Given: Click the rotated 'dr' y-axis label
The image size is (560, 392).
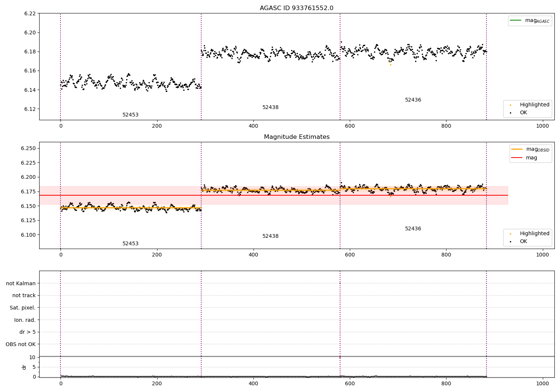Looking at the screenshot, I should tap(24, 367).
